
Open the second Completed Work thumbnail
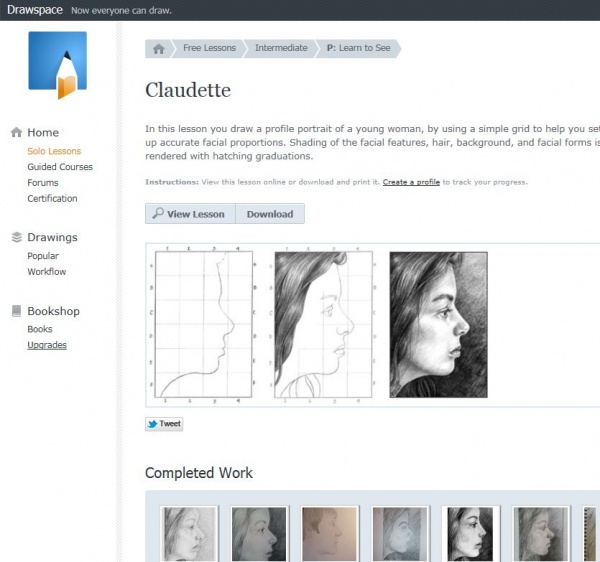[x=259, y=534]
